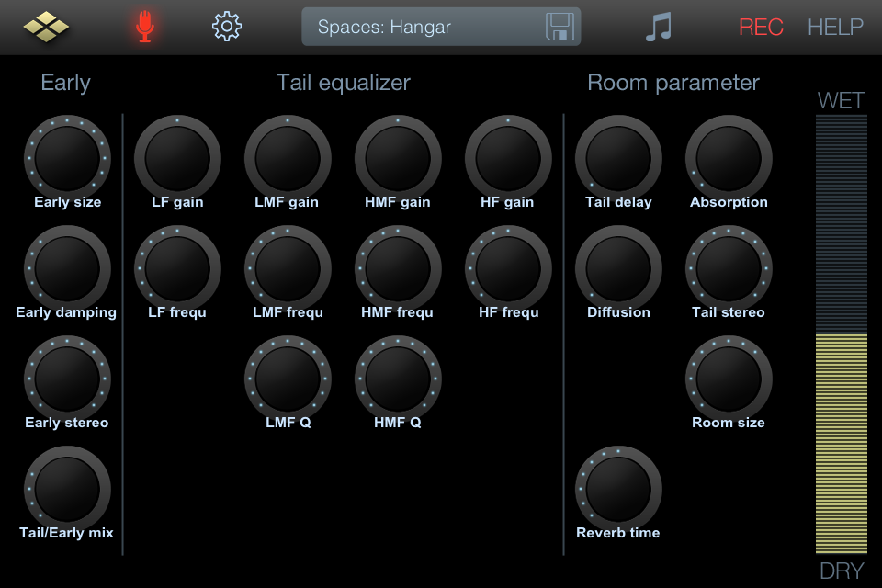The image size is (882, 588).
Task: Open the music note player icon
Action: pos(659,27)
